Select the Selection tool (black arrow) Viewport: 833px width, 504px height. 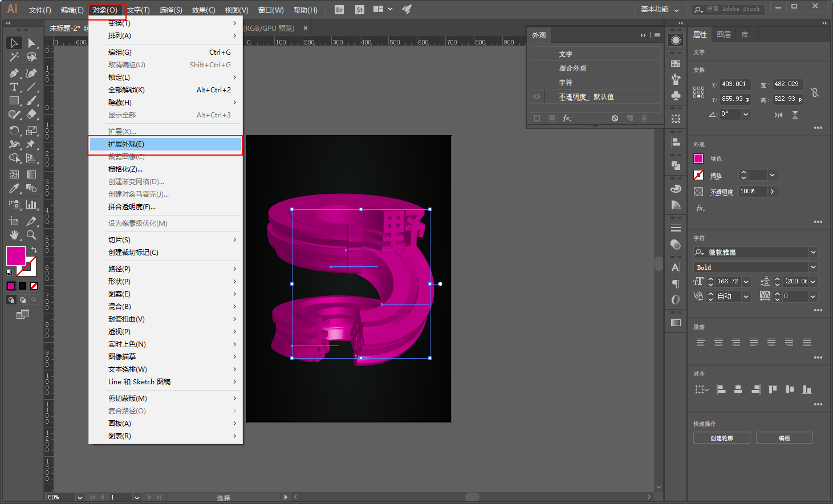[14, 43]
